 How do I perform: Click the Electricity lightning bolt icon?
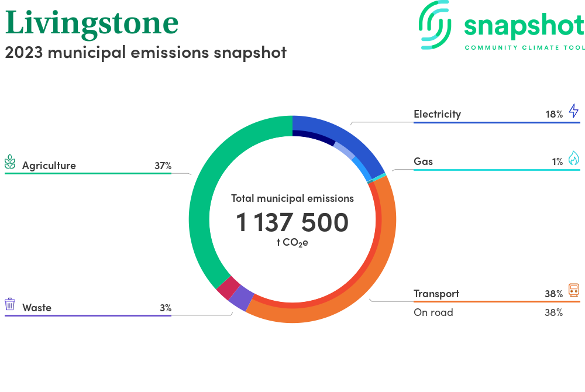[573, 111]
